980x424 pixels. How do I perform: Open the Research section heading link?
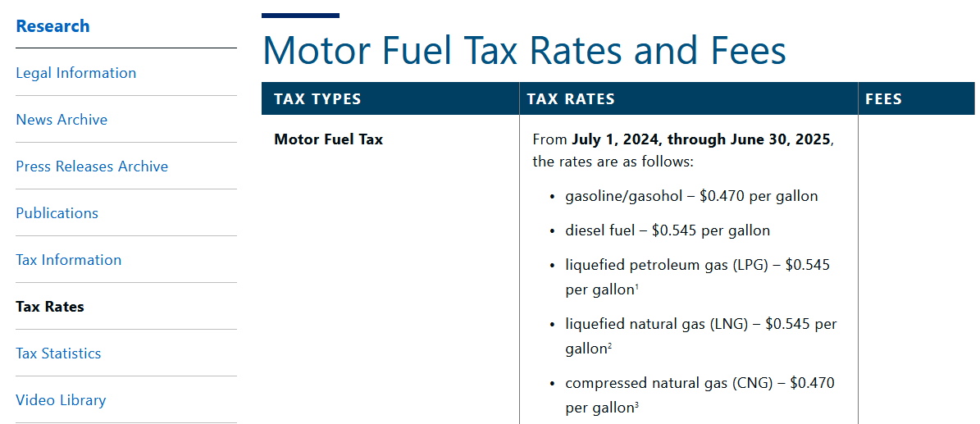click(x=52, y=26)
